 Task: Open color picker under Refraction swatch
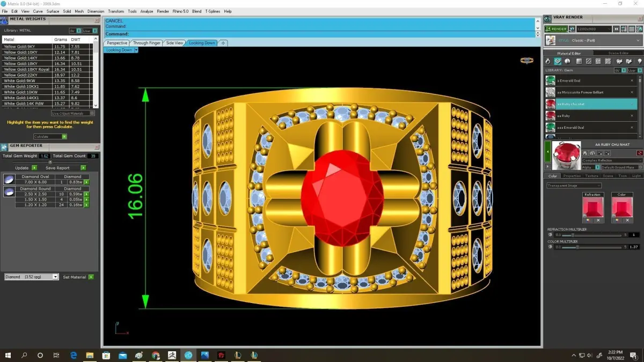(588, 220)
